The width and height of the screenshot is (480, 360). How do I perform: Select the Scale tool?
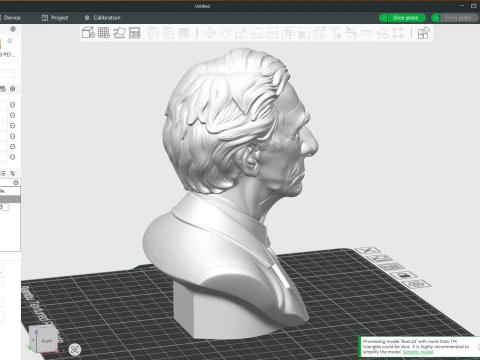241,33
